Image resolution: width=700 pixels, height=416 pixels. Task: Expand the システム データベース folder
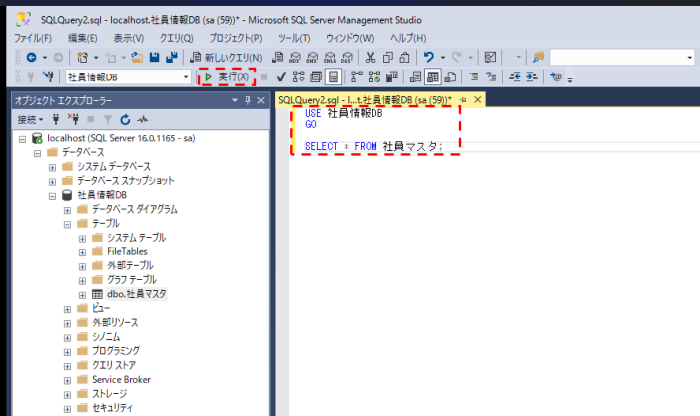[x=53, y=166]
